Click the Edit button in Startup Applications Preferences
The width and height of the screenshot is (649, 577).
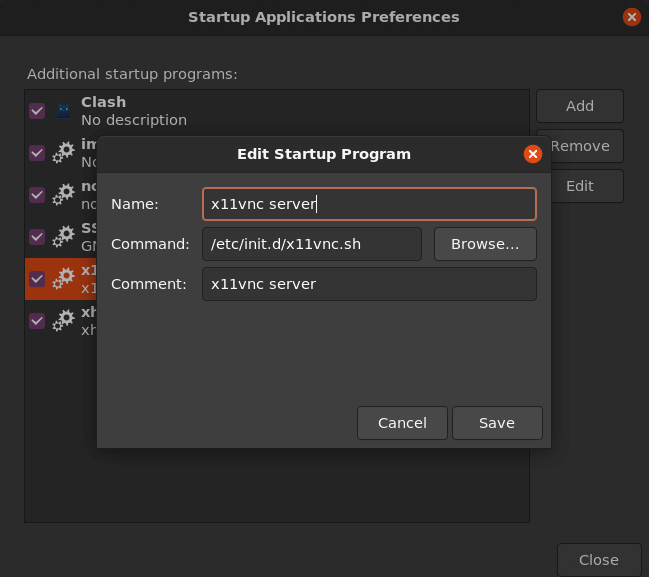click(587, 186)
